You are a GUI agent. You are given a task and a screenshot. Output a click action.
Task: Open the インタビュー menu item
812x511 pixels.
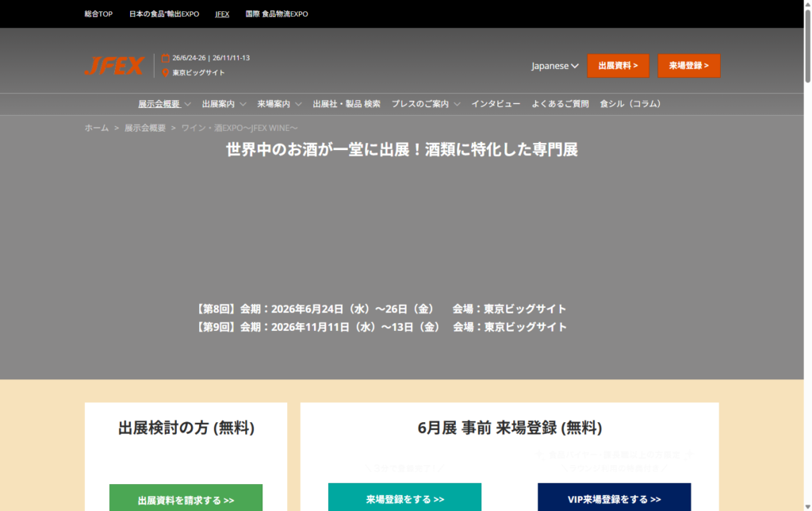tap(496, 104)
